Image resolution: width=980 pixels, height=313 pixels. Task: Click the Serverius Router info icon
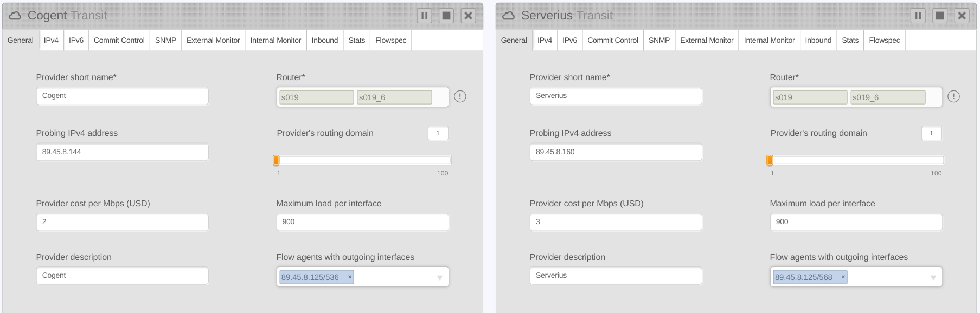[x=953, y=96]
